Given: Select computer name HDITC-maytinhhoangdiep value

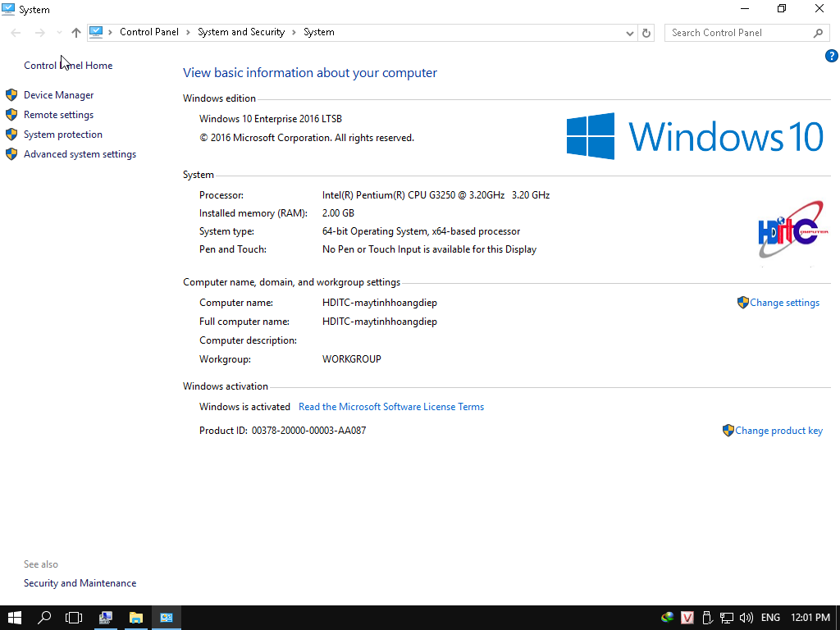Looking at the screenshot, I should pyautogui.click(x=379, y=303).
